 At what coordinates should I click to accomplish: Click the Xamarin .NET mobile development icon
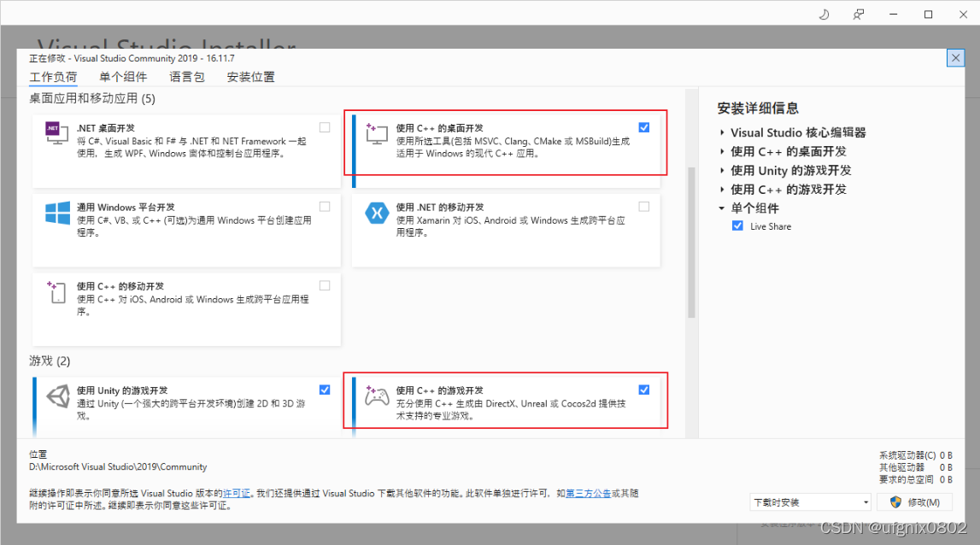tap(377, 213)
